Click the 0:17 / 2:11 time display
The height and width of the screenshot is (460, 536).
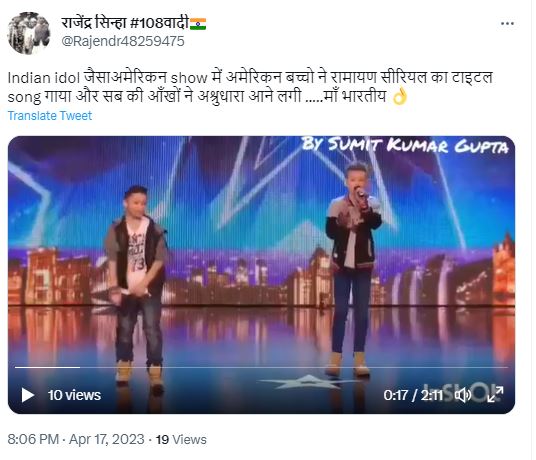pyautogui.click(x=413, y=395)
